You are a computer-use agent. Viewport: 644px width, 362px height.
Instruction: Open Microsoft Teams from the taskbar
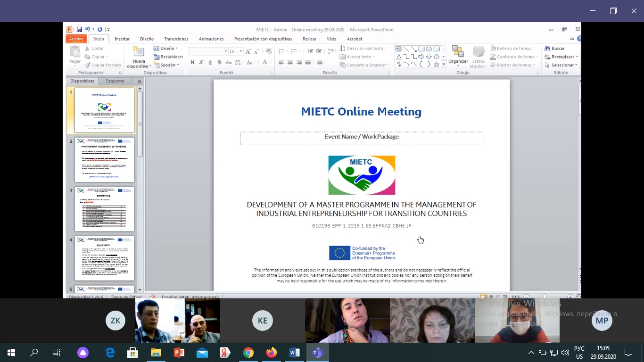coord(318,353)
